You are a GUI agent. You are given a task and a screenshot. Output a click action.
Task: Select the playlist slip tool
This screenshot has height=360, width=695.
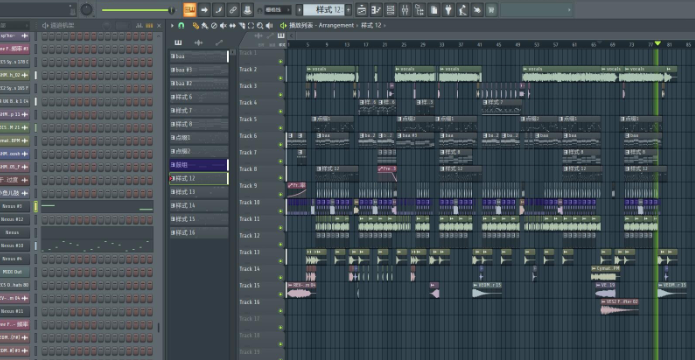point(232,26)
